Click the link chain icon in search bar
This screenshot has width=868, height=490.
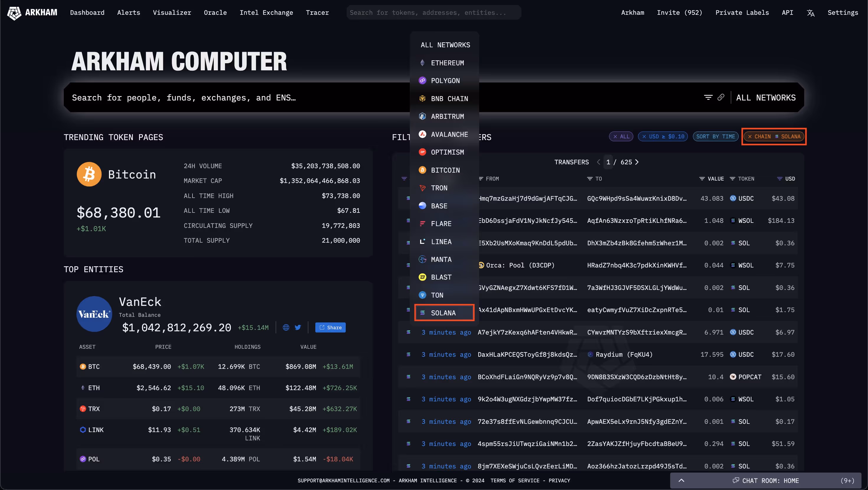point(721,98)
